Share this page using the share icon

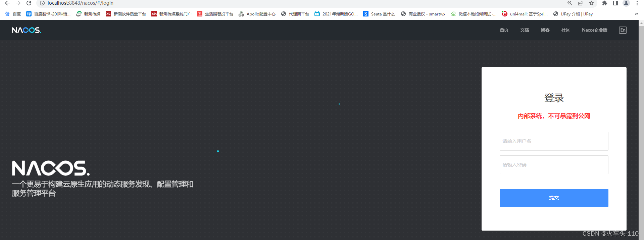(580, 3)
